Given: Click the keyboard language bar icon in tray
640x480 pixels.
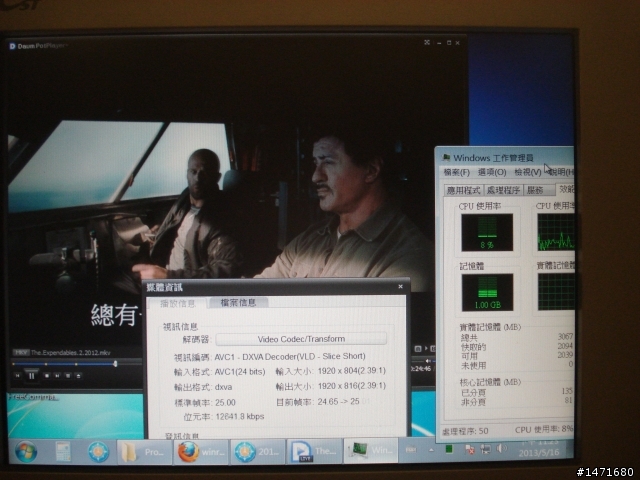Looking at the screenshot, I should pos(411,450).
